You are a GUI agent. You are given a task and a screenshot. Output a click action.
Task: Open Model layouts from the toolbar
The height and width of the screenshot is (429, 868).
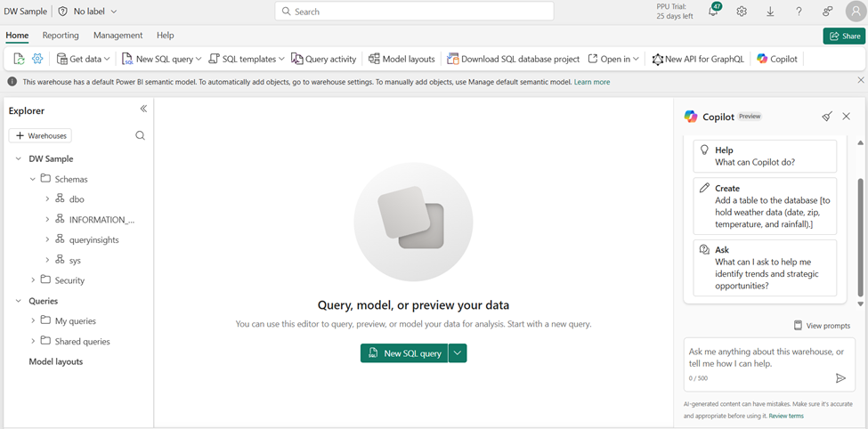[x=402, y=59]
